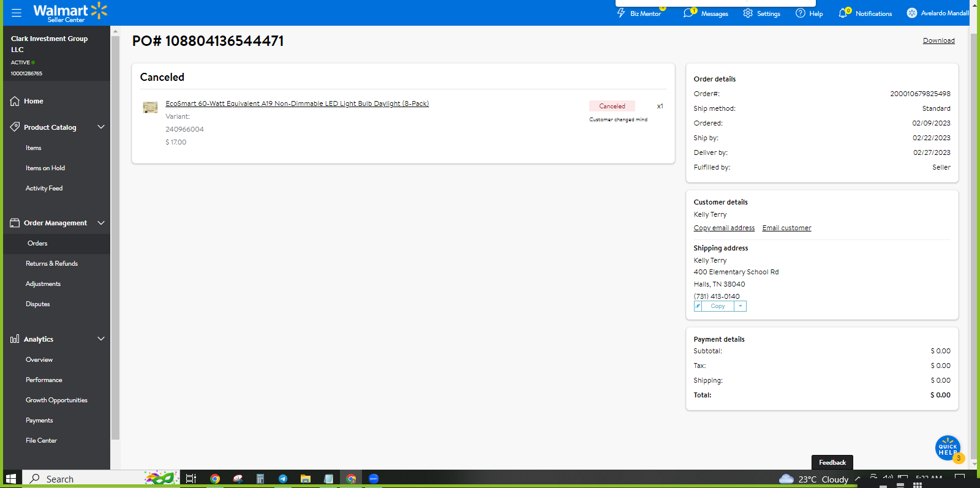980x488 pixels.
Task: Open Performance analytics
Action: 44,380
